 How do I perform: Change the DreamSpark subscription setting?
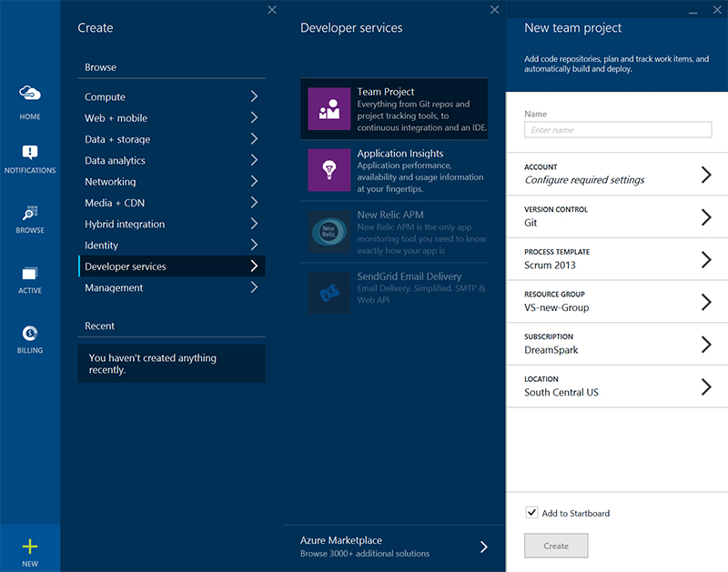[x=617, y=344]
